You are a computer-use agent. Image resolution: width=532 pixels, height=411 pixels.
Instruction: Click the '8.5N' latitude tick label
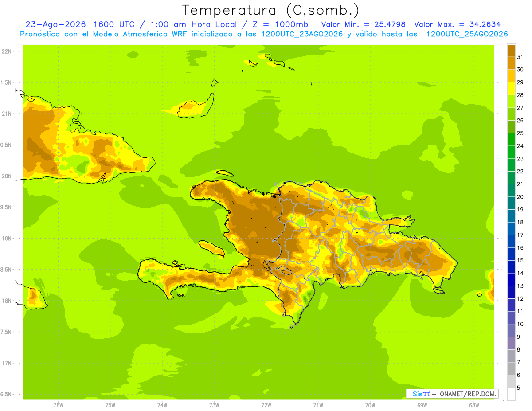7,270
